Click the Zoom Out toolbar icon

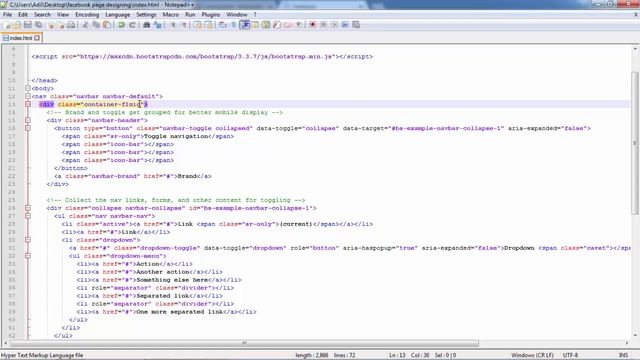[184, 25]
